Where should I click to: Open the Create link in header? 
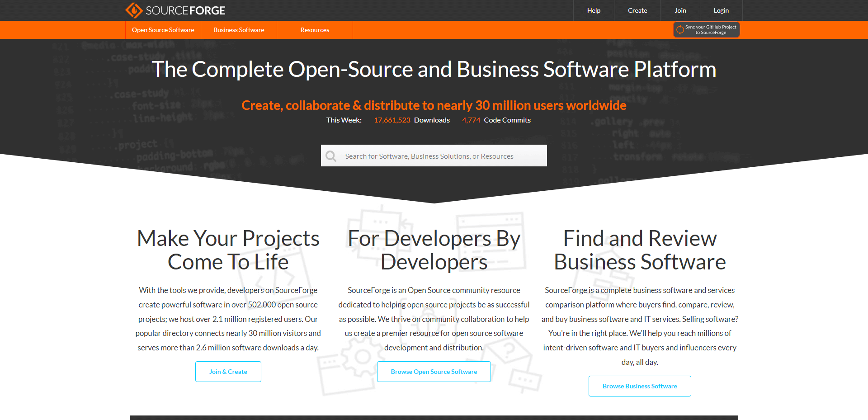click(637, 10)
